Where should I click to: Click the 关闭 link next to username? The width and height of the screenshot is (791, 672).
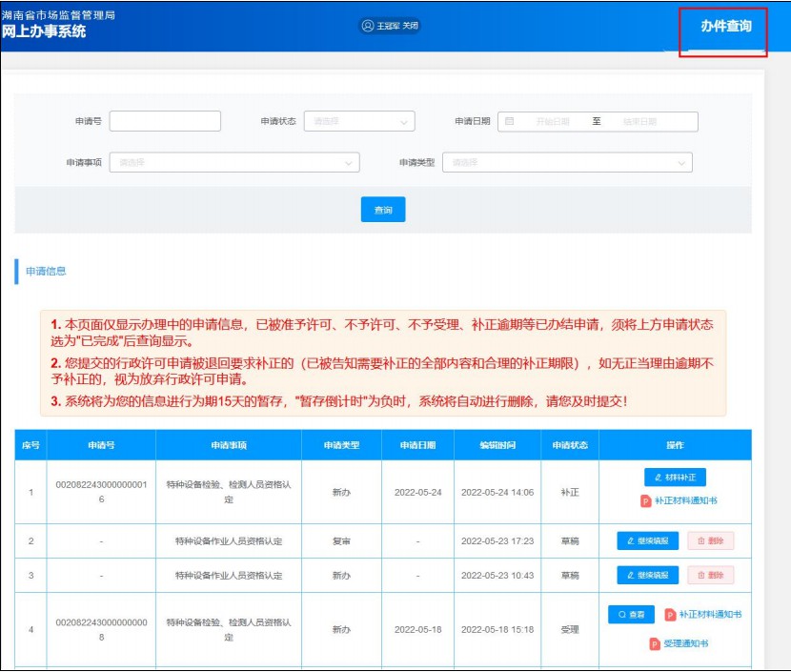(x=410, y=26)
